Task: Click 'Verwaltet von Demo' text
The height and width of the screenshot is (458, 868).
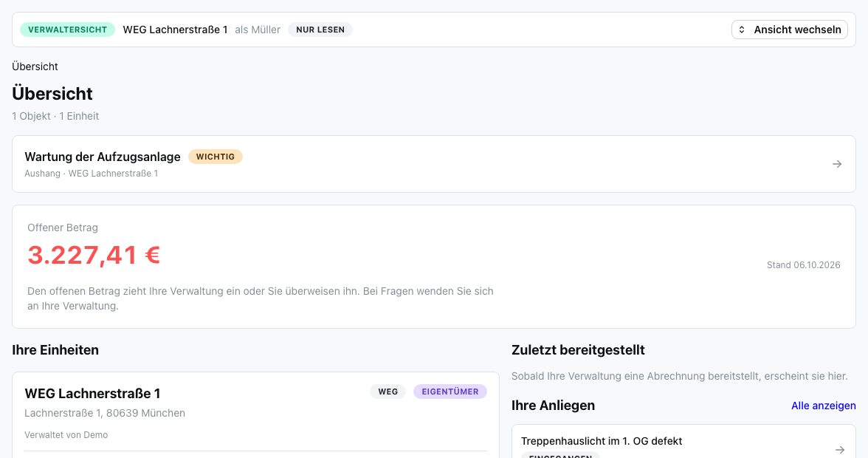Action: point(66,435)
